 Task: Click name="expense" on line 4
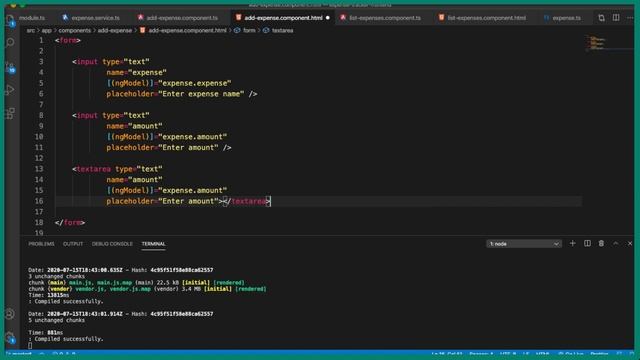tap(136, 73)
